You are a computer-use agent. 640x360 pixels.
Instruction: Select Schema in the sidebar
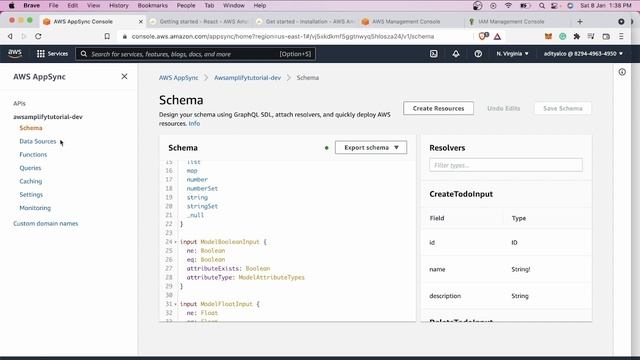[31, 128]
